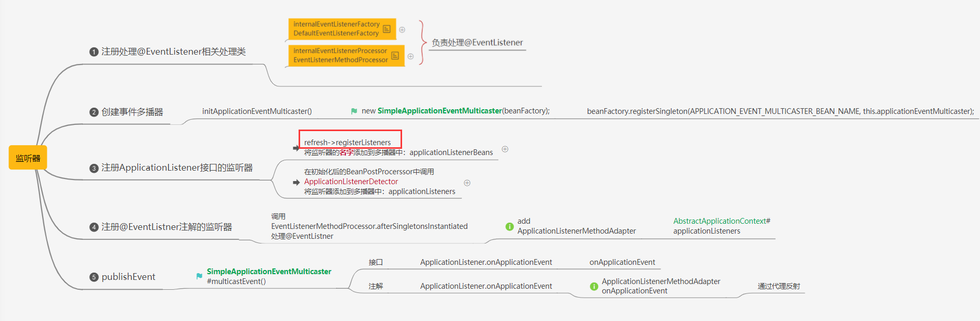Click the flag icon beside #multicastEvent()

pos(199,276)
